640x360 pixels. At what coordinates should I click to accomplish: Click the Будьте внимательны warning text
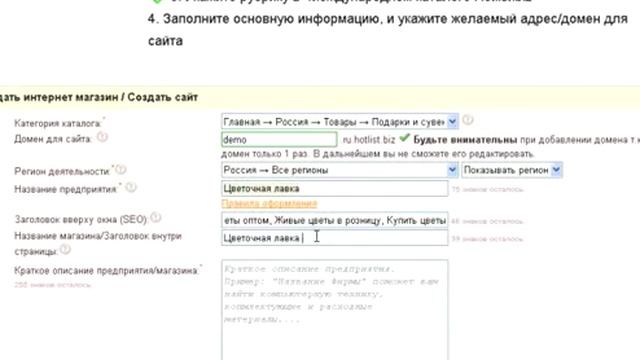tap(465, 140)
